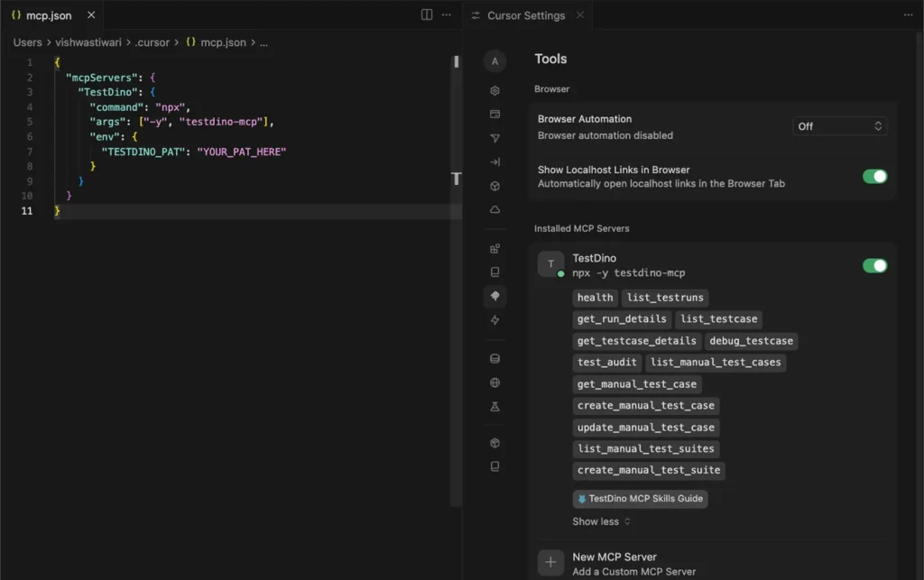The image size is (924, 580).
Task: Click the 'Browser automation disabled' description
Action: (x=605, y=134)
